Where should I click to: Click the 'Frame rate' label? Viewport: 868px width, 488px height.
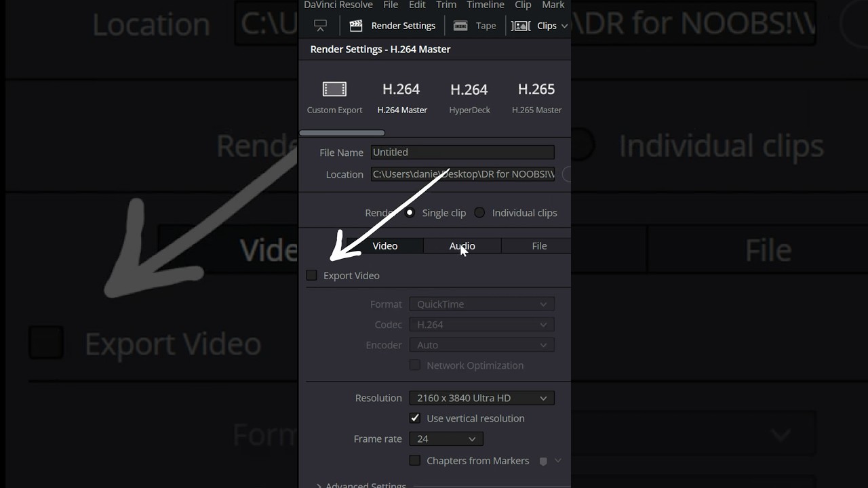click(x=378, y=439)
